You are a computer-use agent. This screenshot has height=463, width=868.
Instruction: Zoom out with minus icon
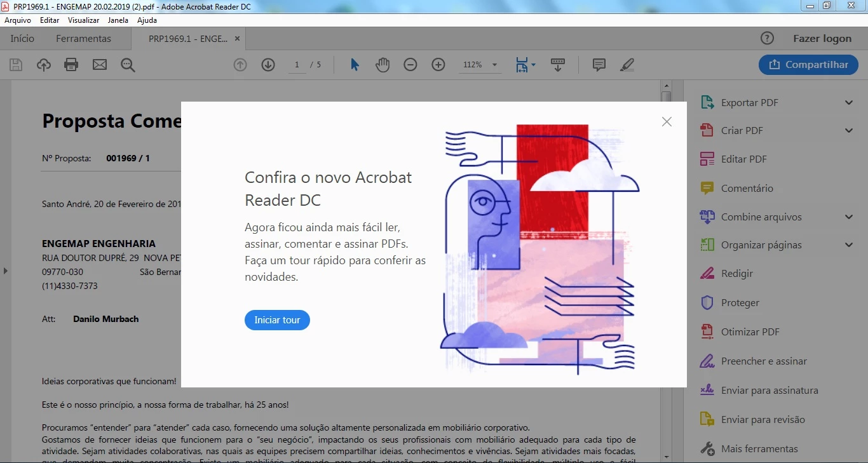[x=410, y=65]
